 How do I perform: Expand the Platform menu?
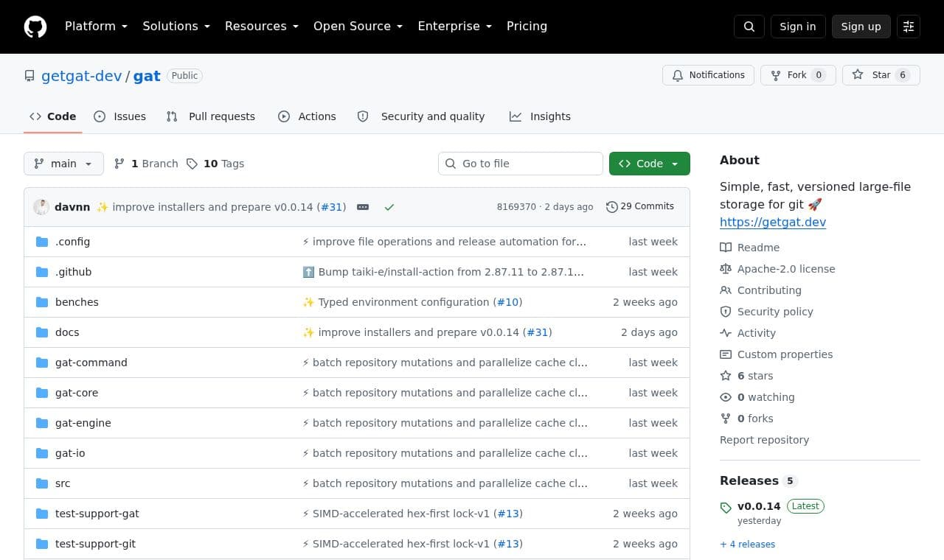(x=96, y=27)
